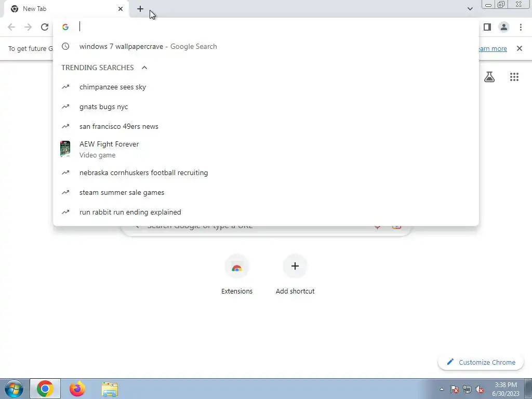Click trending arrow beside 'run rabbit run ending explained'
Viewport: 532px width, 399px height.
pyautogui.click(x=65, y=212)
